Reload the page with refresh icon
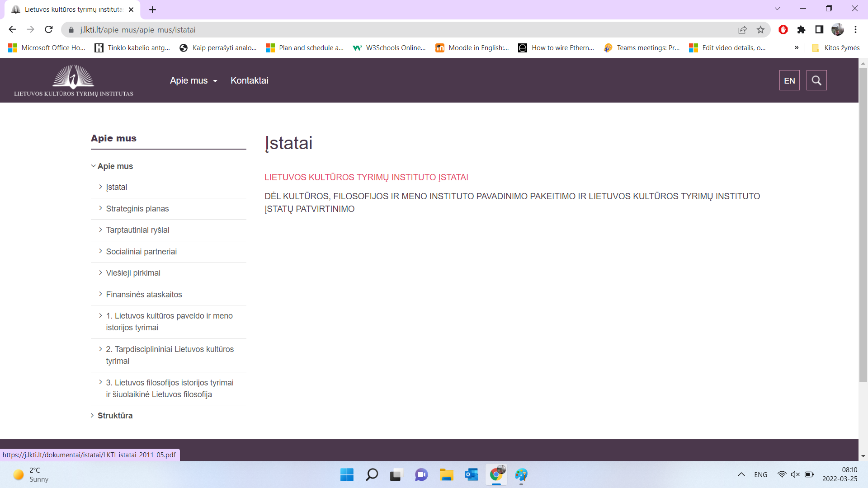This screenshot has width=868, height=488. click(49, 30)
